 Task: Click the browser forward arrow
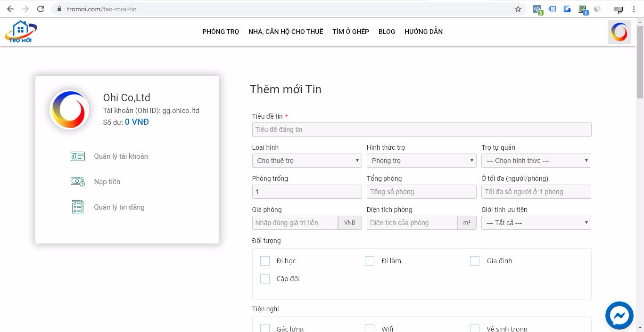point(25,9)
